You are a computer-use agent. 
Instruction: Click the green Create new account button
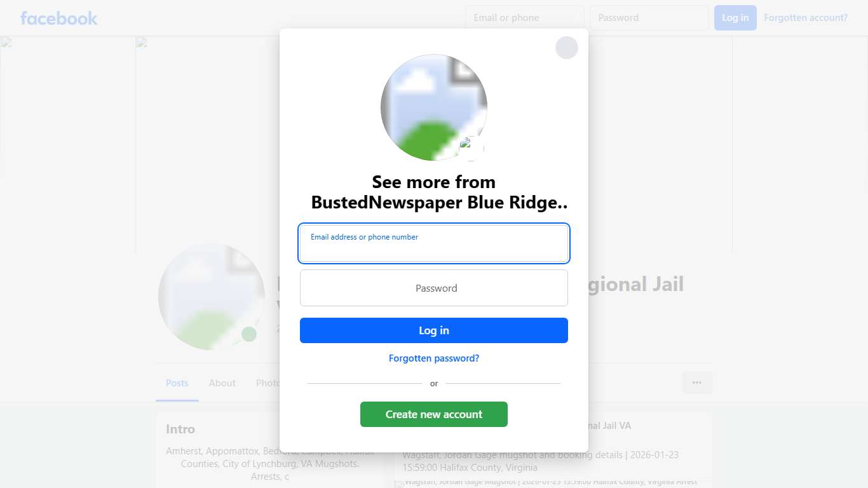coord(433,414)
